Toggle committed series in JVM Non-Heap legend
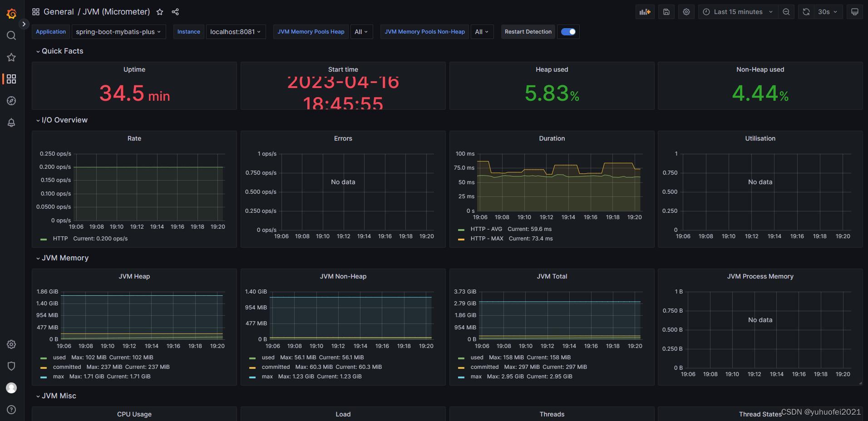Viewport: 868px width, 421px height. point(276,367)
